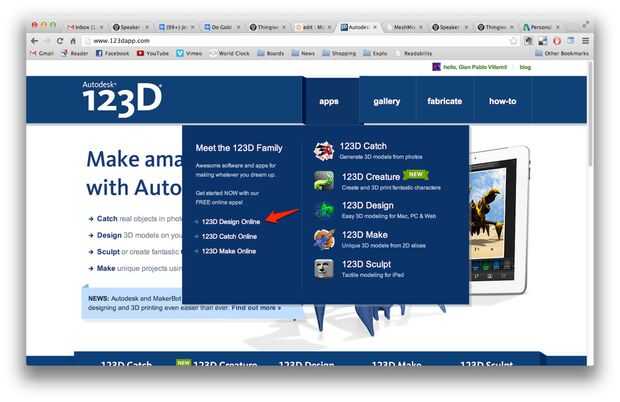
Task: Reload the page with the refresh icon
Action: (x=60, y=41)
